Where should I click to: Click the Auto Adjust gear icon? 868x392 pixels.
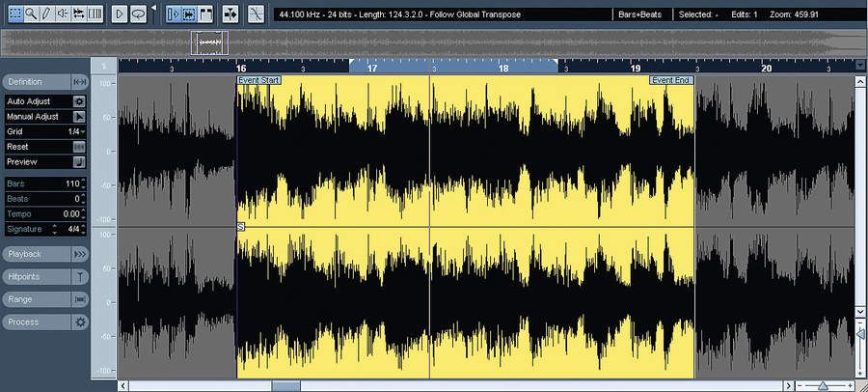[79, 101]
